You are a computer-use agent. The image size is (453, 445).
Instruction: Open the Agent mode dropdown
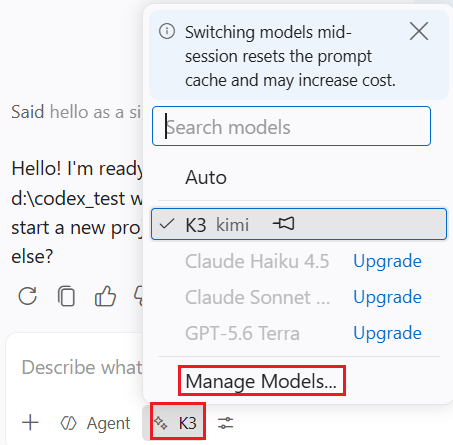click(x=95, y=423)
